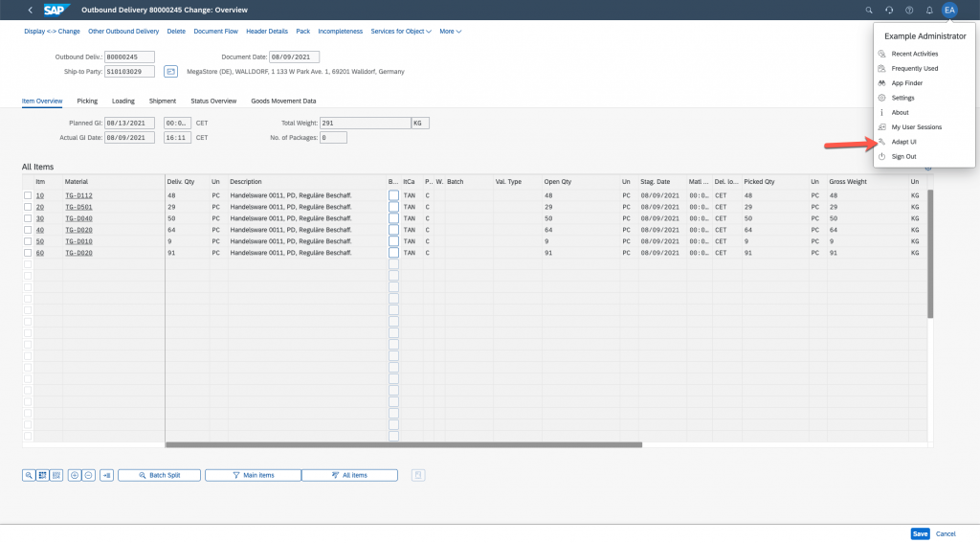
Task: Open Header Details
Action: (267, 32)
